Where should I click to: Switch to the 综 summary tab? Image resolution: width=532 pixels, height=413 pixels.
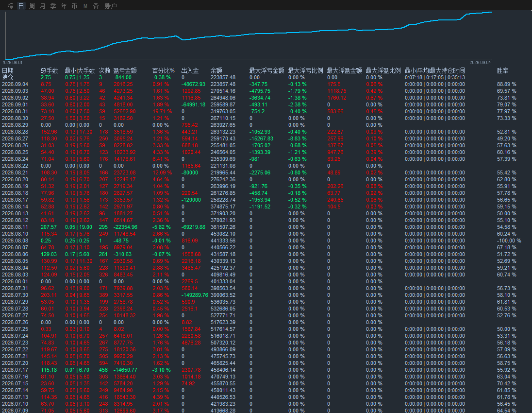pos(11,6)
